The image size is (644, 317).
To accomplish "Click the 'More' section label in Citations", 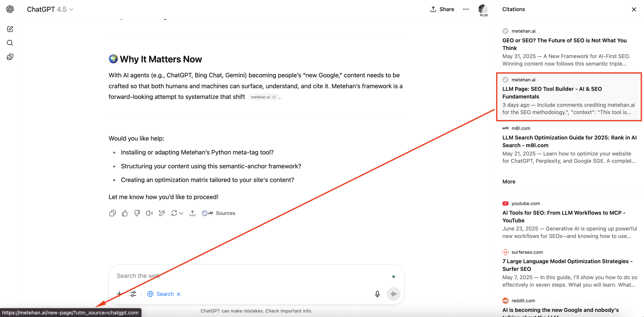I will [509, 182].
